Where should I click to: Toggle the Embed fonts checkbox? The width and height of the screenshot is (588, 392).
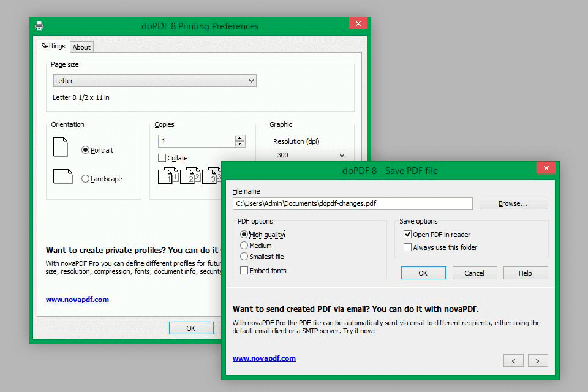tap(244, 271)
